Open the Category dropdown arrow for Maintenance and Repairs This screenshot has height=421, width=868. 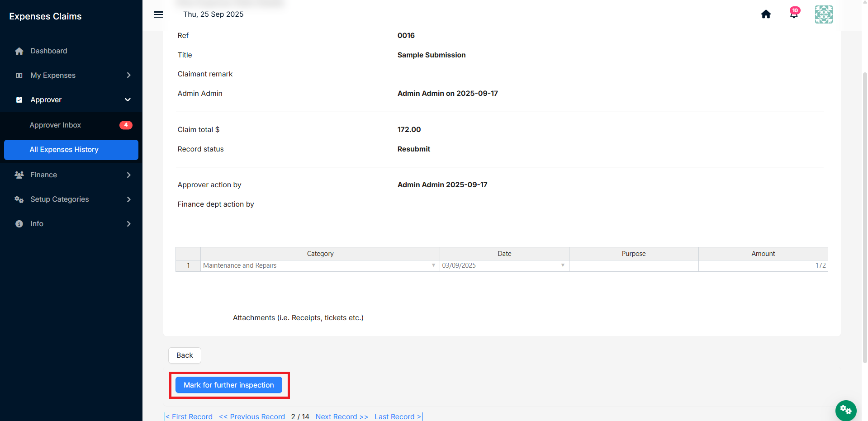coord(433,265)
